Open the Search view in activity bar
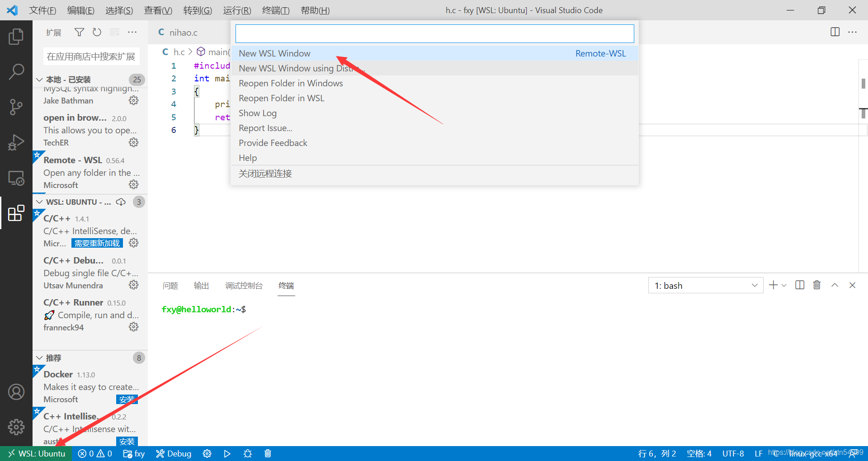The width and height of the screenshot is (868, 461). [16, 71]
